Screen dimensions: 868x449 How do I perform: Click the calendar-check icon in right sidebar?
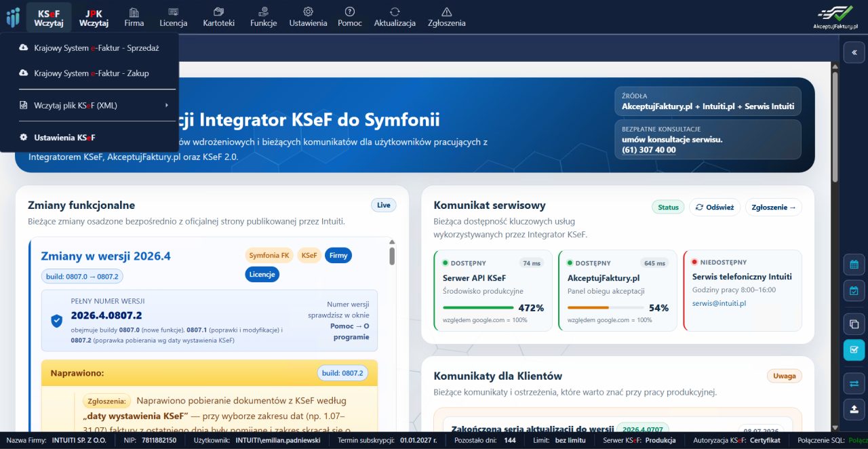(x=854, y=292)
